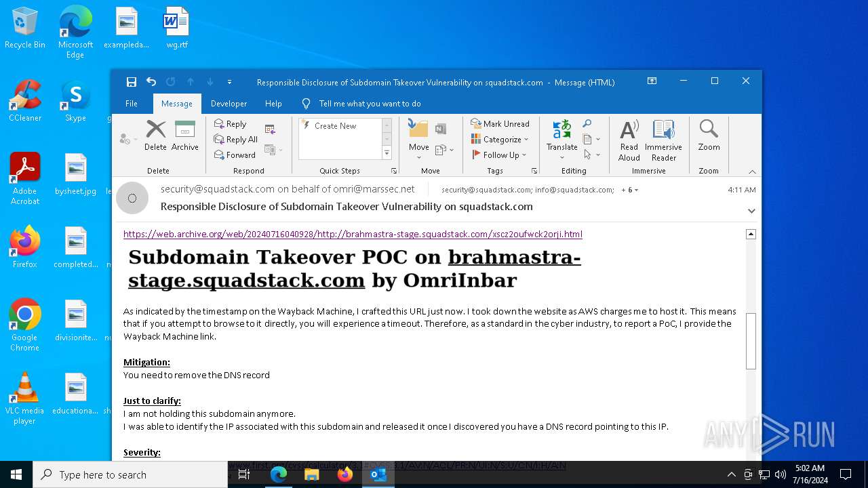
Task: Click the message body scrollbar thumb
Action: tap(751, 341)
